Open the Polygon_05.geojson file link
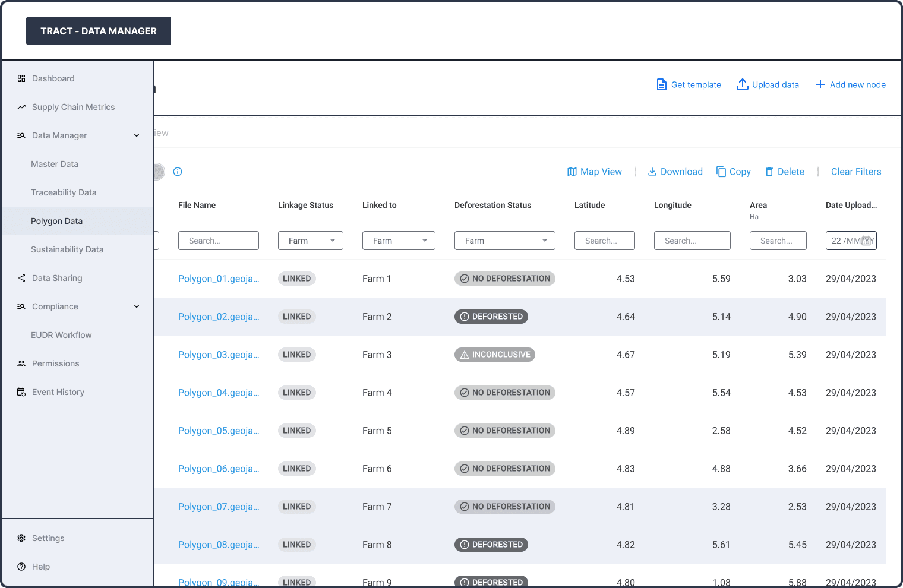This screenshot has width=903, height=588. [x=219, y=431]
